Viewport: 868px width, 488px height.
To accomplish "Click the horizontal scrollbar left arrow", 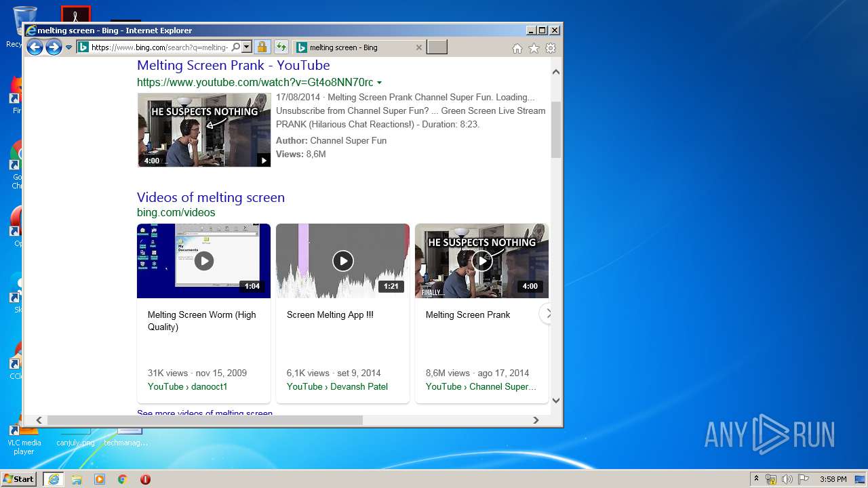I will 39,420.
